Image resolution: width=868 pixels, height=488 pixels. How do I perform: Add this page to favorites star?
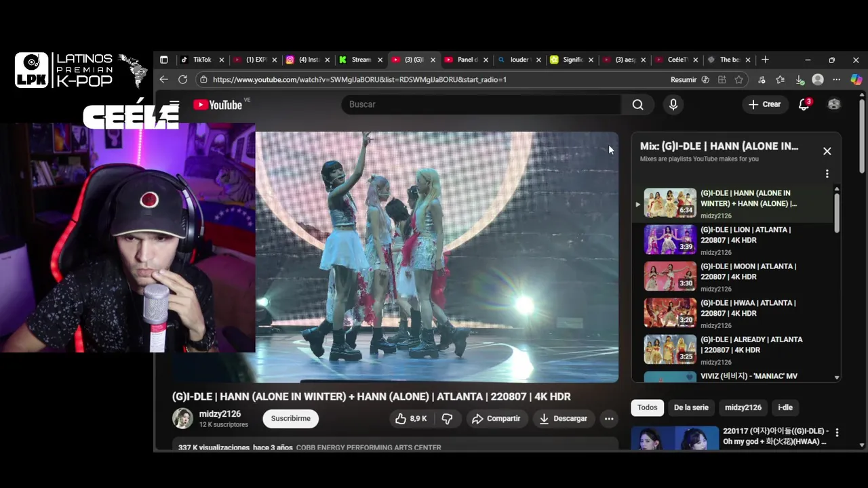tap(738, 79)
